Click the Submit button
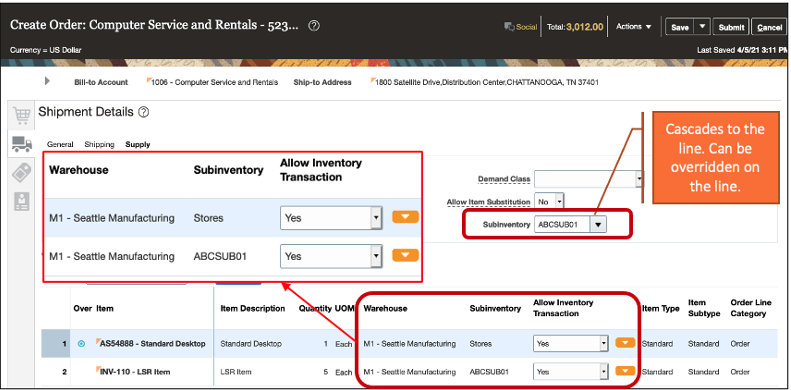The image size is (791, 390). [731, 27]
